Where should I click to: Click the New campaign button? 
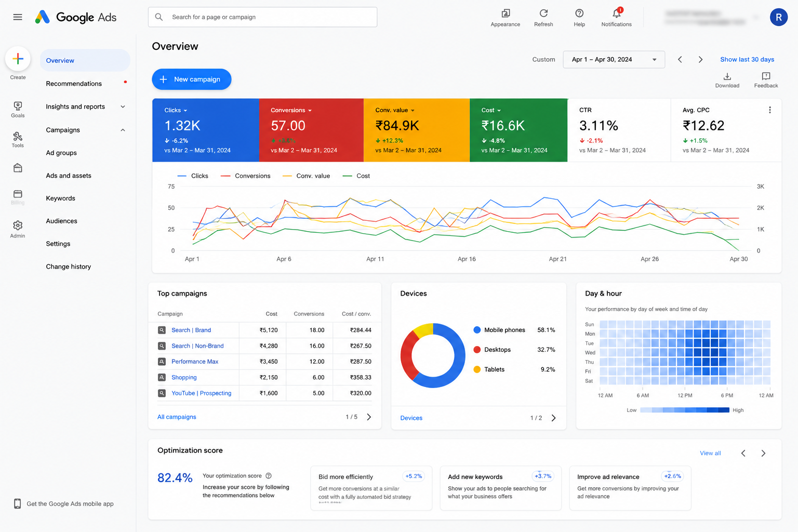[192, 79]
